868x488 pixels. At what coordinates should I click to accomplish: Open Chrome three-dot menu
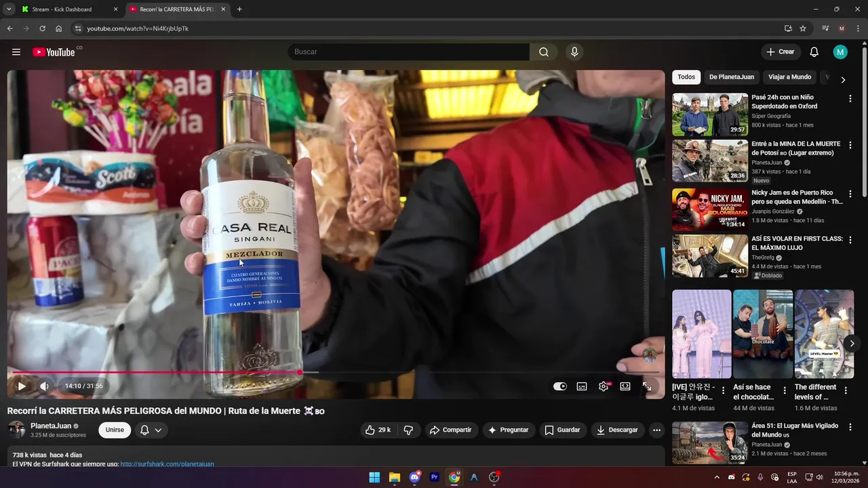[x=858, y=28]
